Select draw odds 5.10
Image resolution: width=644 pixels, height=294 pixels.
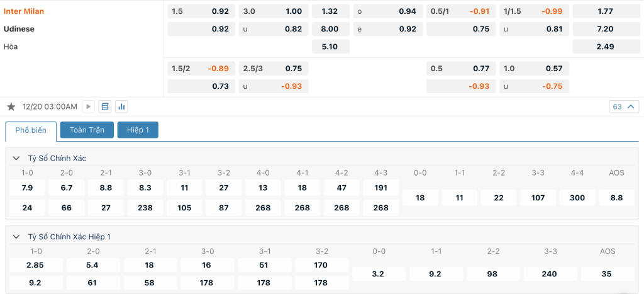[x=331, y=47]
